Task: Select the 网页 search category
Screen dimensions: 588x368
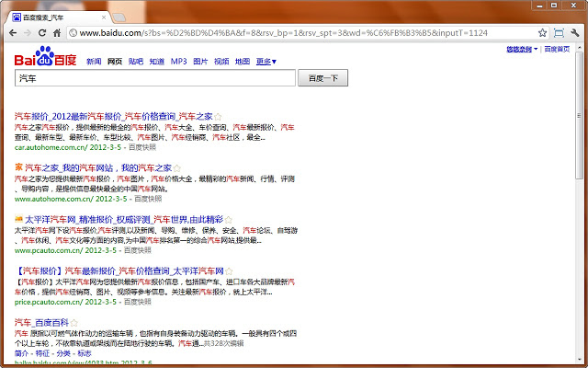Action: pyautogui.click(x=115, y=62)
